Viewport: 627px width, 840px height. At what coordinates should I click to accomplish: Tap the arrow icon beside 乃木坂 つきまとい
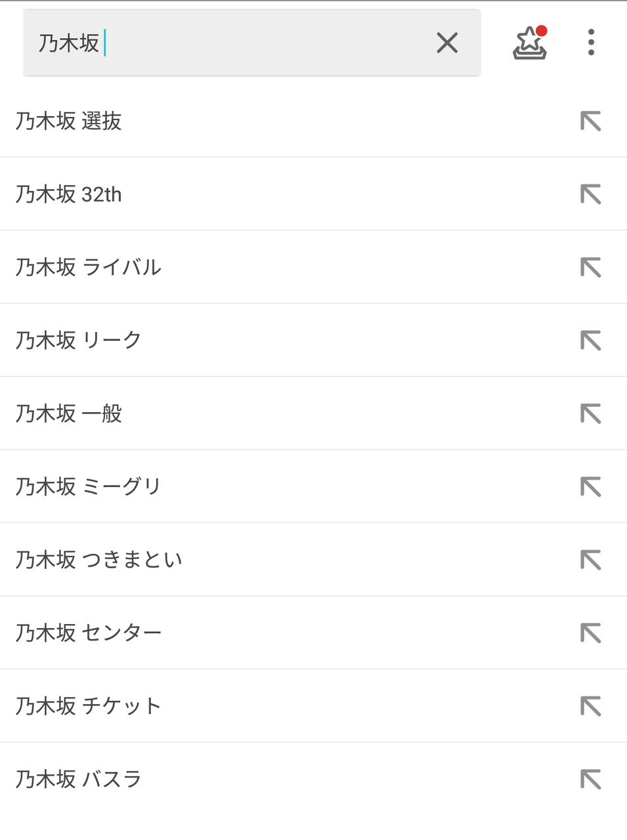click(590, 560)
